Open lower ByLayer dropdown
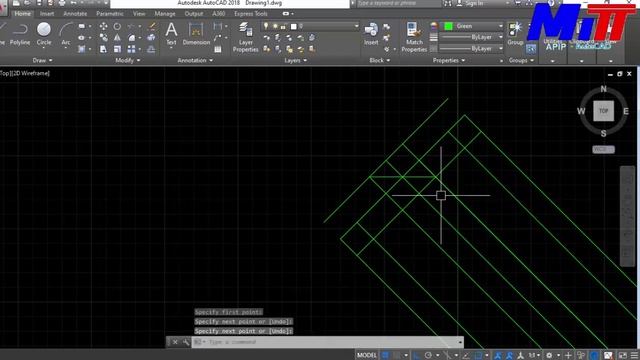This screenshot has width=640, height=360. coord(500,49)
